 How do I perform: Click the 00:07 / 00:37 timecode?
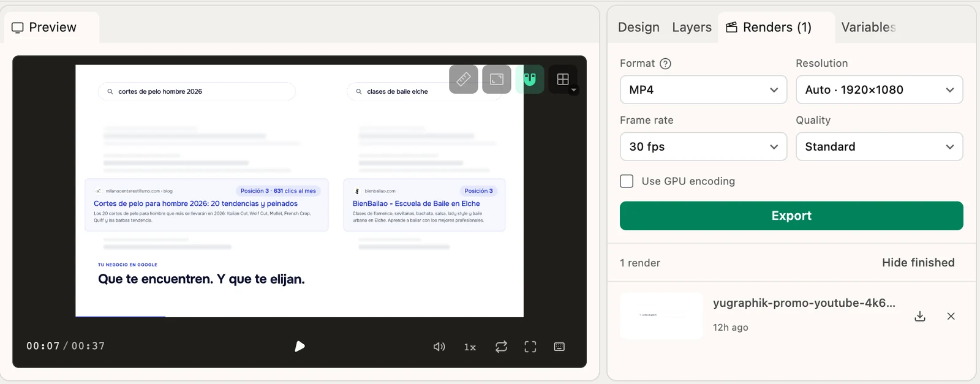(x=66, y=346)
